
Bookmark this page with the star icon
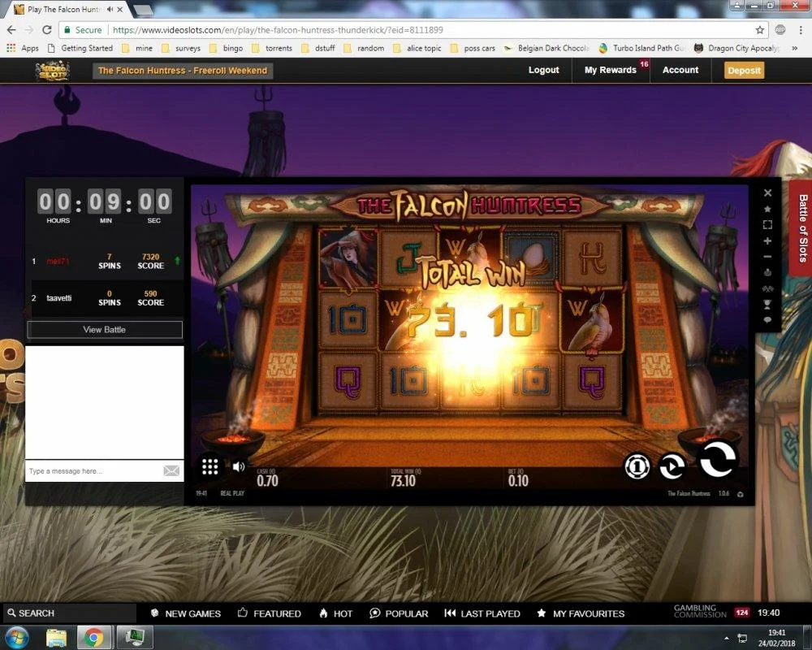[760, 30]
